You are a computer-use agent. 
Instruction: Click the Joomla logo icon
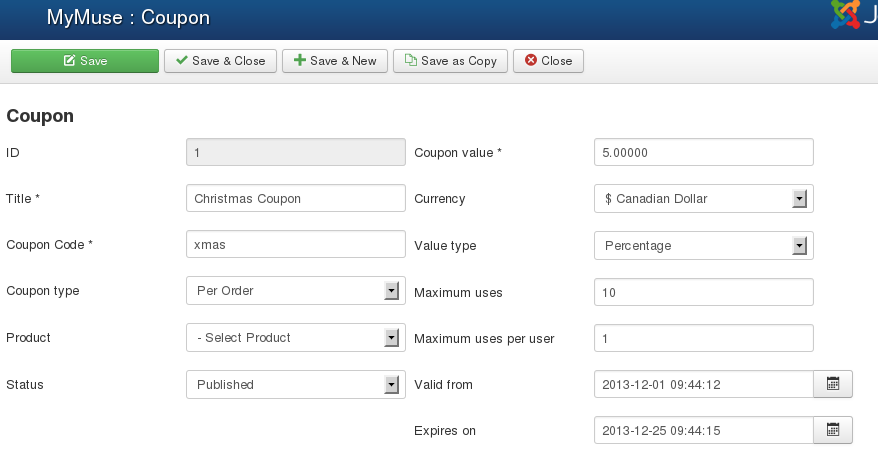pyautogui.click(x=846, y=14)
